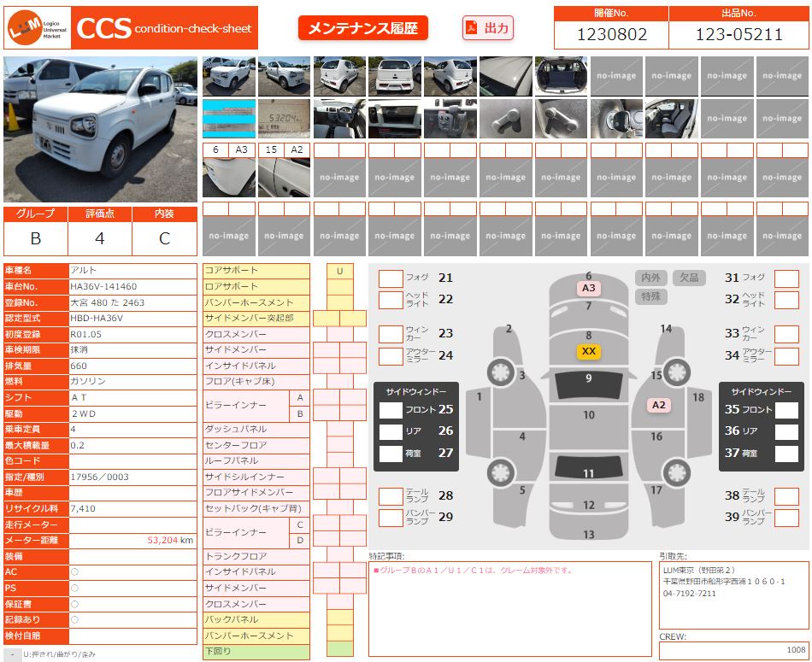The height and width of the screenshot is (662, 812).
Task: Select the yellow XX marker on the hood
Action: tap(588, 351)
